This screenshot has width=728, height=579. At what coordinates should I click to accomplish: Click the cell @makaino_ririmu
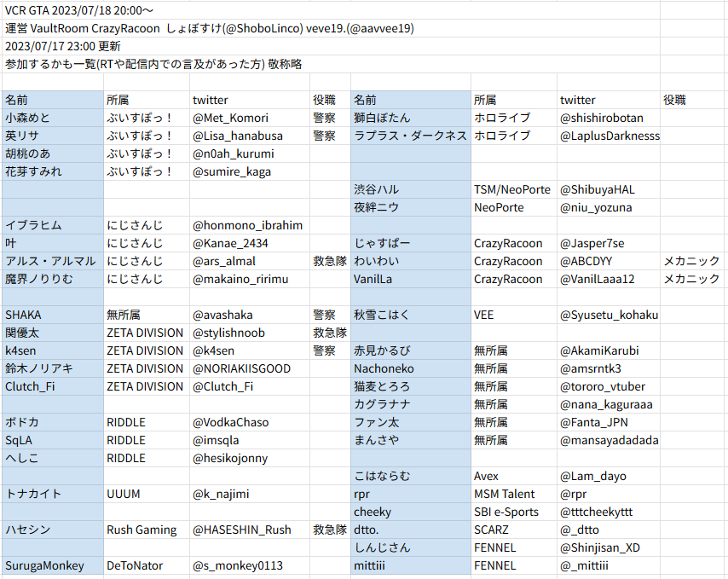tap(249, 279)
